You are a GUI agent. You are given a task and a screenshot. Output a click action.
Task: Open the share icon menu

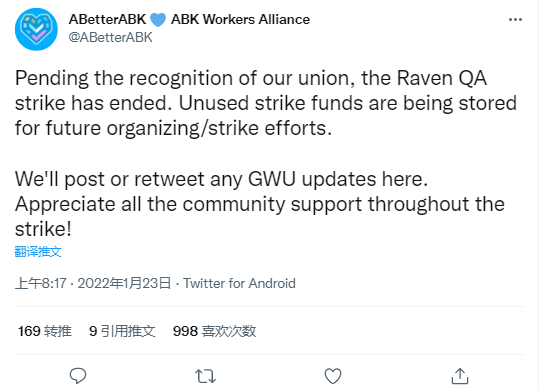click(x=460, y=376)
